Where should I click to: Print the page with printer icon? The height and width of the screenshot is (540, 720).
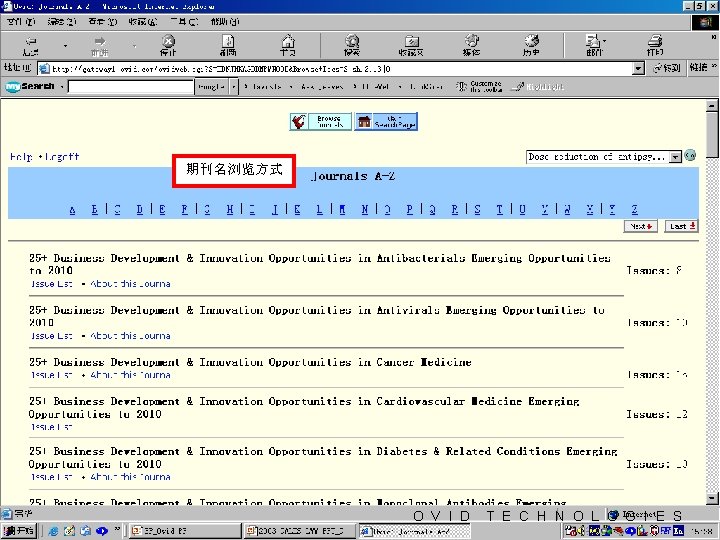point(655,45)
